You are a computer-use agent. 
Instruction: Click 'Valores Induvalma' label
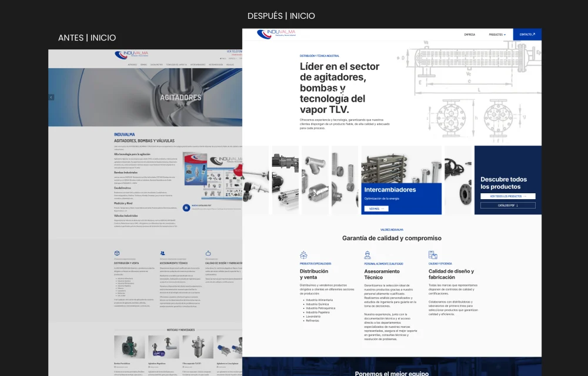point(392,230)
